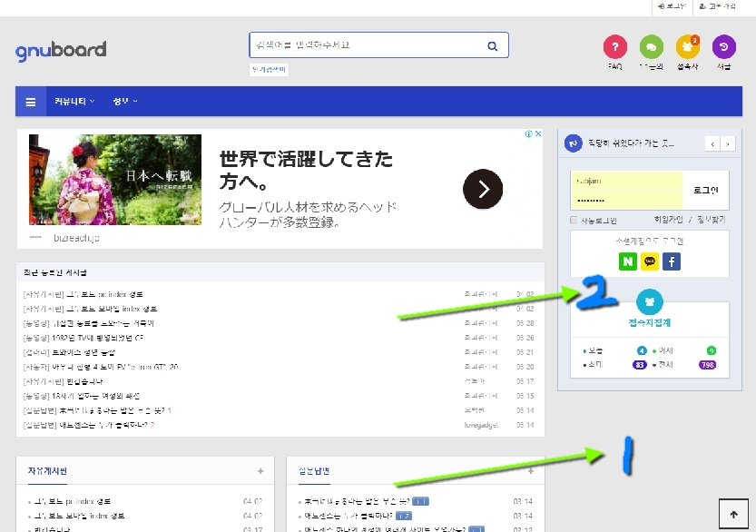Sign in with the Naver icon
The height and width of the screenshot is (532, 756).
628,261
